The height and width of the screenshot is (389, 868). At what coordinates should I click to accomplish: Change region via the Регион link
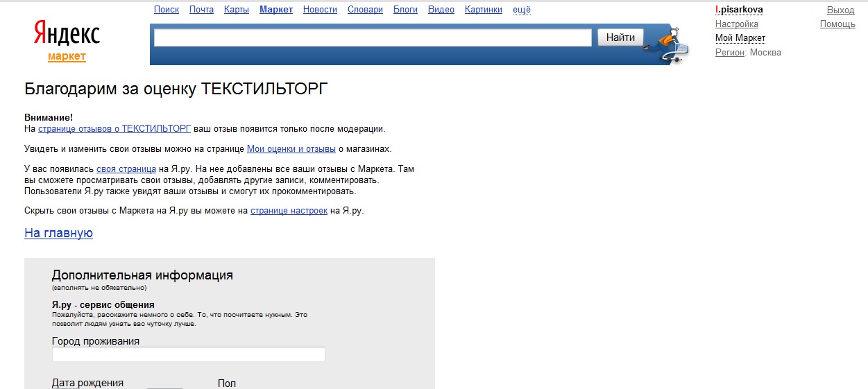[x=729, y=53]
